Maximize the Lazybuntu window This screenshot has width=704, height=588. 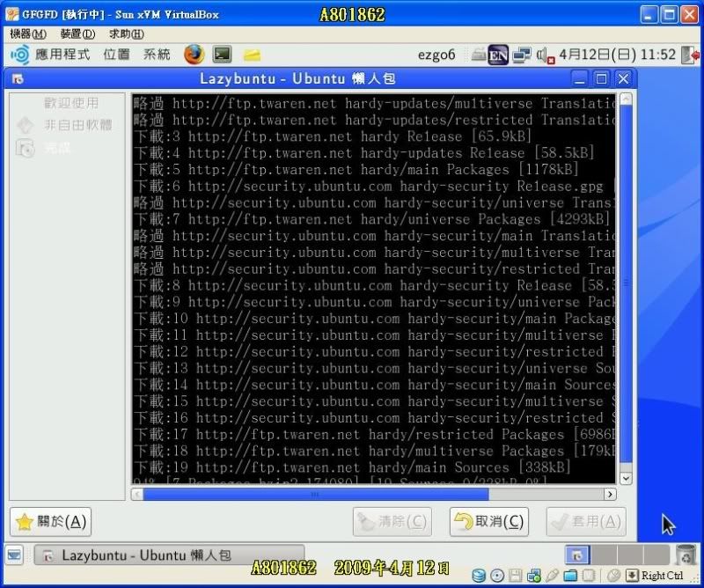coord(601,79)
